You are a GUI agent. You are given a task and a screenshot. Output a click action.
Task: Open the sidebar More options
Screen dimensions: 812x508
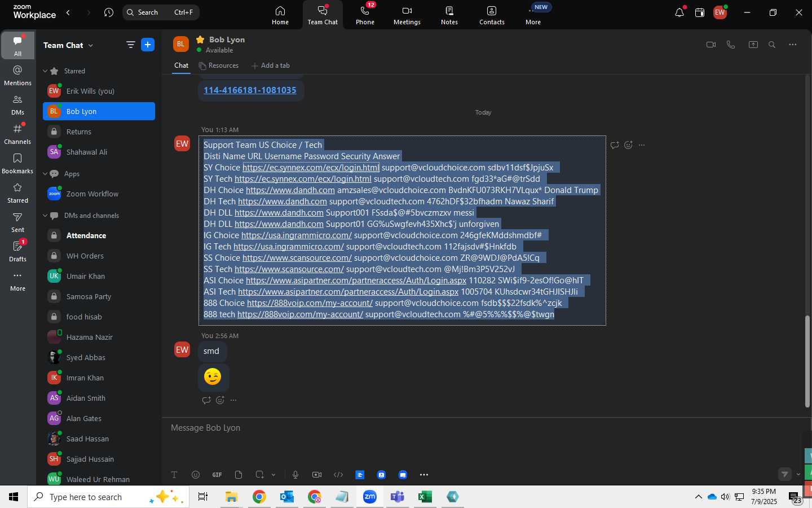[17, 281]
